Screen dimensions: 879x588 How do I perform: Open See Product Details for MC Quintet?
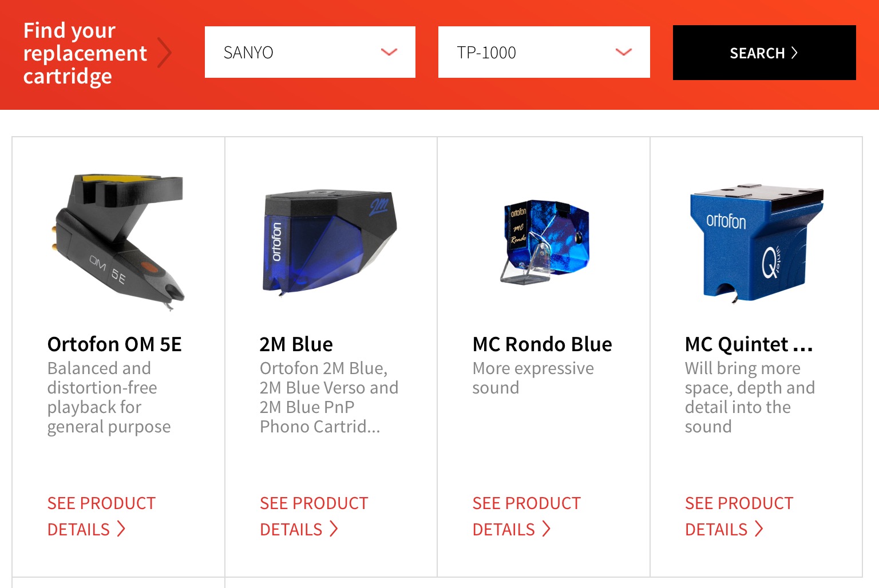point(739,516)
